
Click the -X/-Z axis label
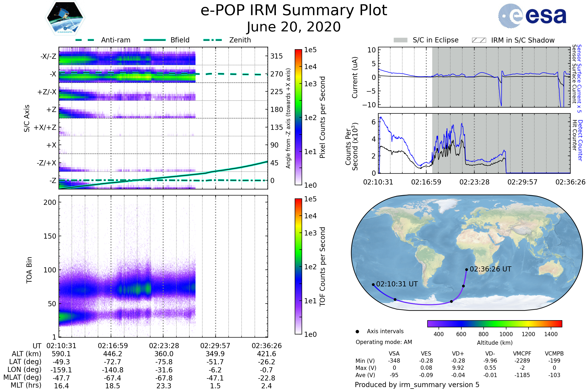click(x=48, y=56)
